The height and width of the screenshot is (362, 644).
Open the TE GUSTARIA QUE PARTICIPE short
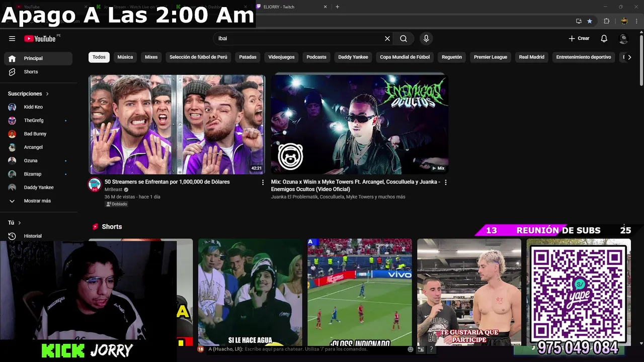tap(469, 292)
